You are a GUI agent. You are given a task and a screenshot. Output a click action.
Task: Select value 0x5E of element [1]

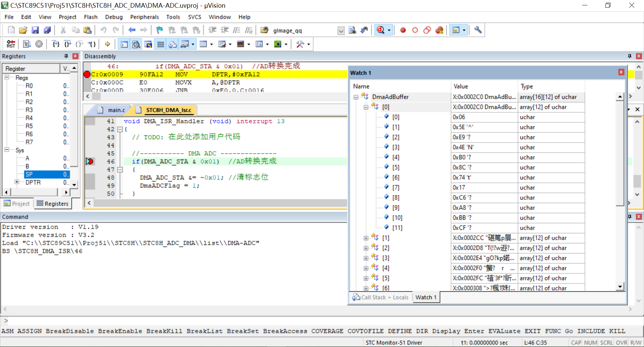pyautogui.click(x=484, y=127)
